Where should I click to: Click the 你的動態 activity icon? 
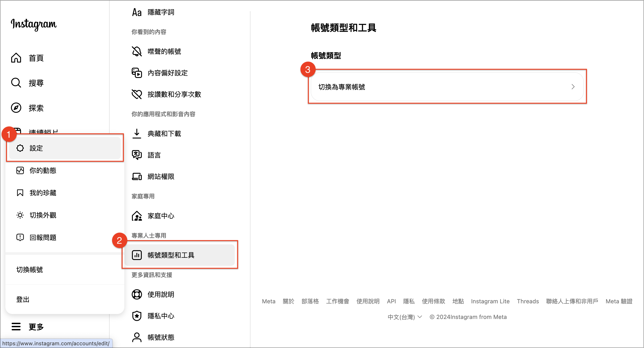coord(20,170)
